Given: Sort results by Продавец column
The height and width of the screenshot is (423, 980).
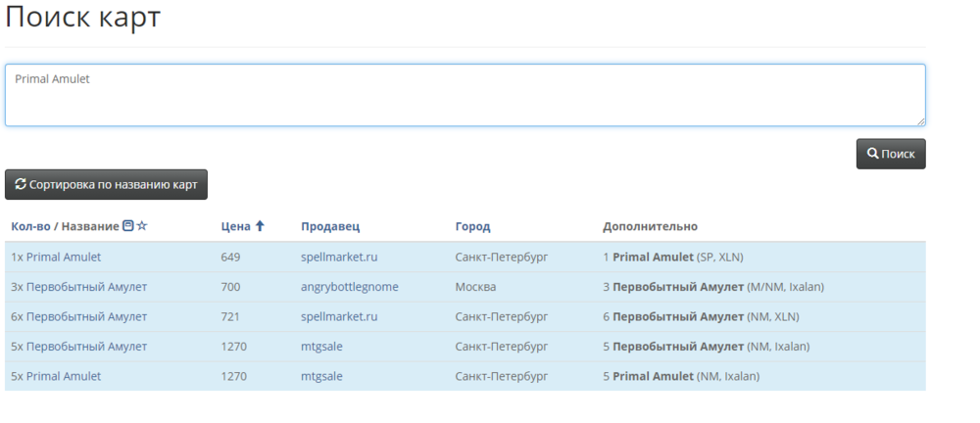Looking at the screenshot, I should click(x=330, y=226).
